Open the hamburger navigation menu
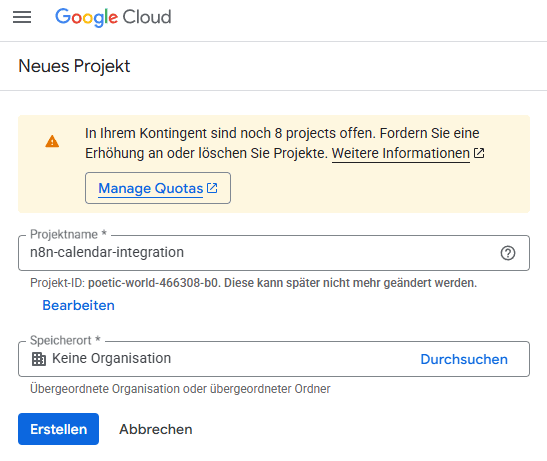Viewport: 547px width, 461px height. coord(22,17)
